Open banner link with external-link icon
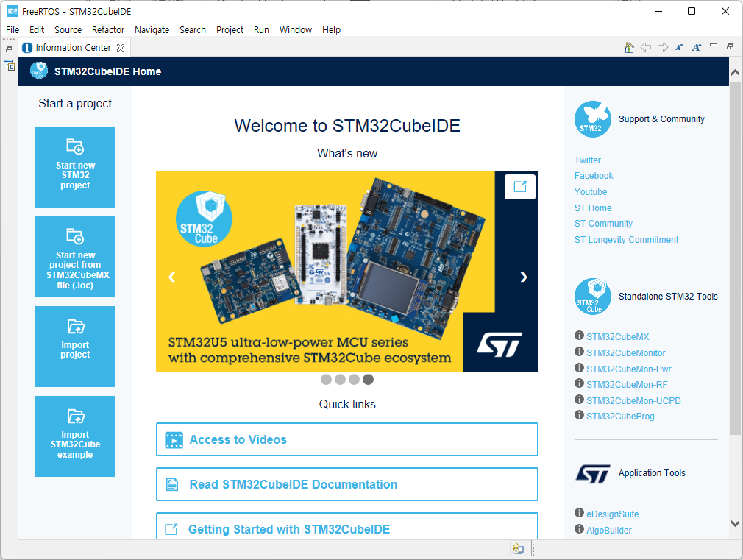Screen dimensions: 743x560 pyautogui.click(x=520, y=186)
